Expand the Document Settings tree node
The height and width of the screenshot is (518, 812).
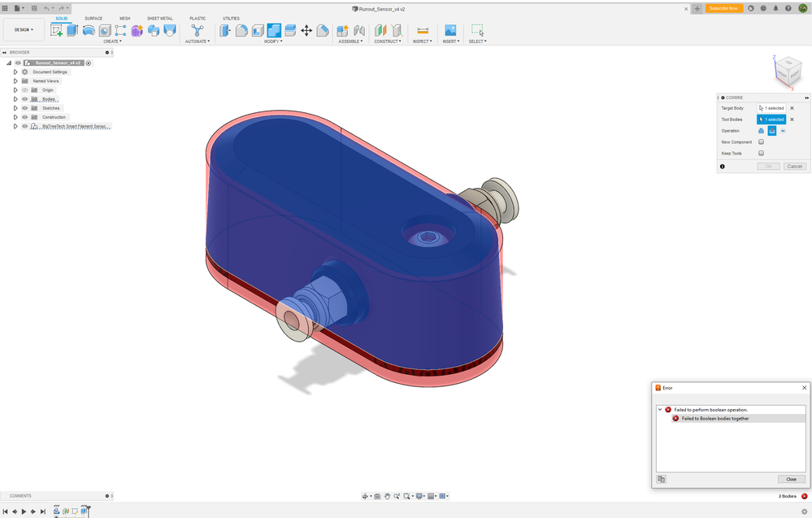point(15,72)
